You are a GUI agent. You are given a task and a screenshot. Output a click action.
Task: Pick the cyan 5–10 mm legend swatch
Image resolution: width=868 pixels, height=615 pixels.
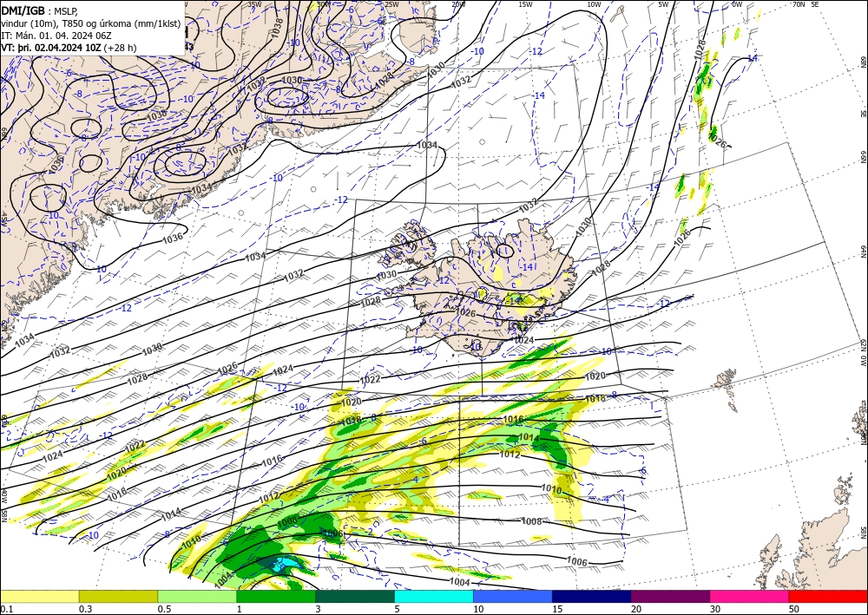click(434, 596)
